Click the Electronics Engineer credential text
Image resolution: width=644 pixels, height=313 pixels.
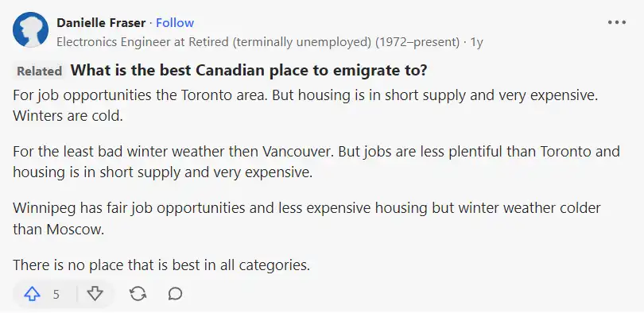pos(258,42)
